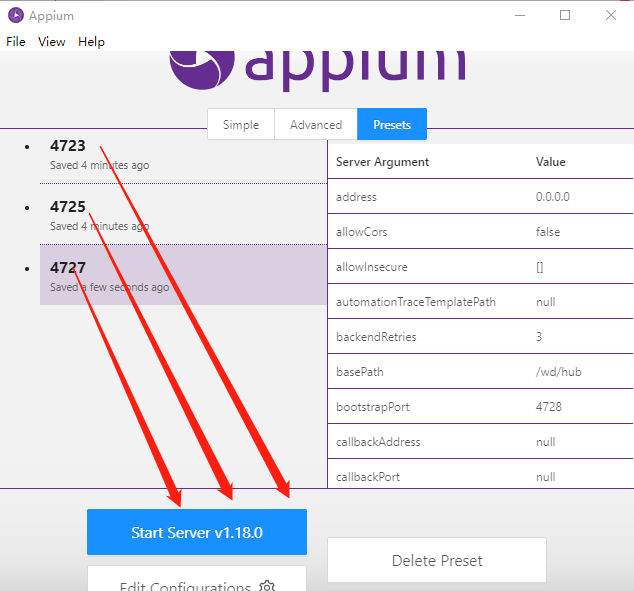Select the highlighted 4727 preset
The width and height of the screenshot is (634, 591).
pos(183,275)
